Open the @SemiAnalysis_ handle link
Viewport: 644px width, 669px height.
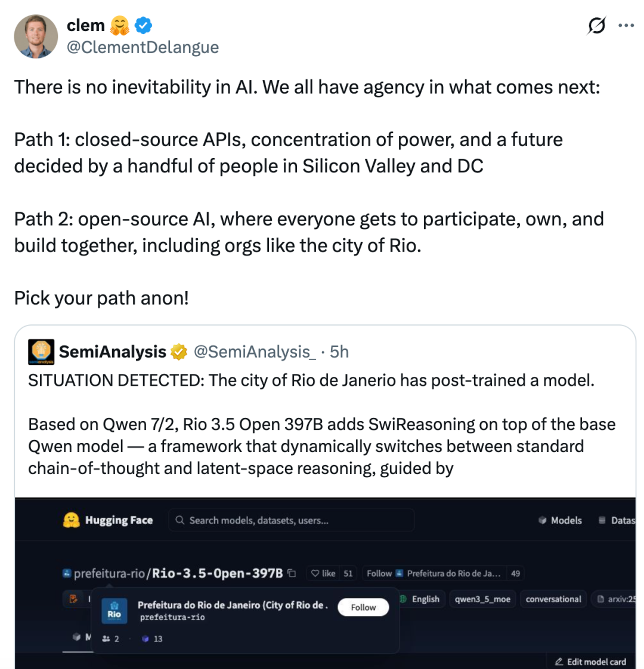(x=255, y=352)
